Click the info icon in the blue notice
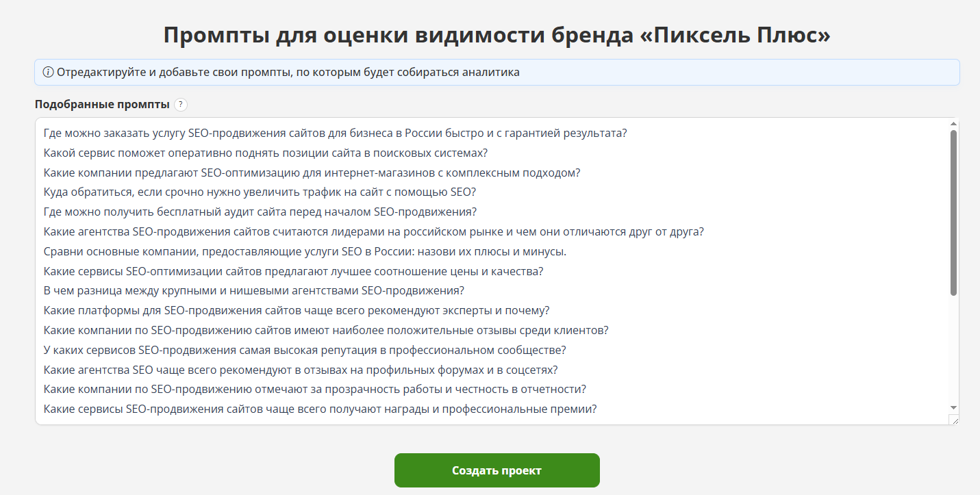The height and width of the screenshot is (495, 980). pyautogui.click(x=48, y=72)
